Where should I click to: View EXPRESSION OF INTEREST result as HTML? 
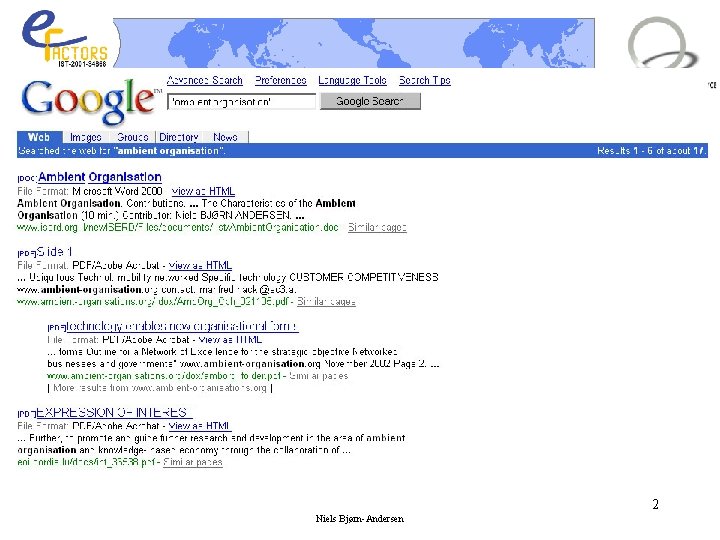200,426
